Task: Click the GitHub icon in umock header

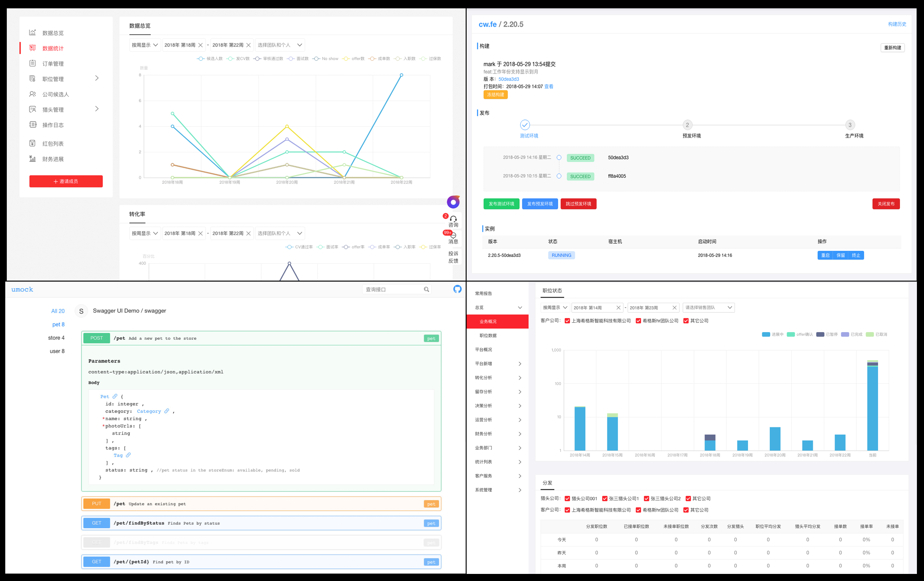Action: (457, 289)
